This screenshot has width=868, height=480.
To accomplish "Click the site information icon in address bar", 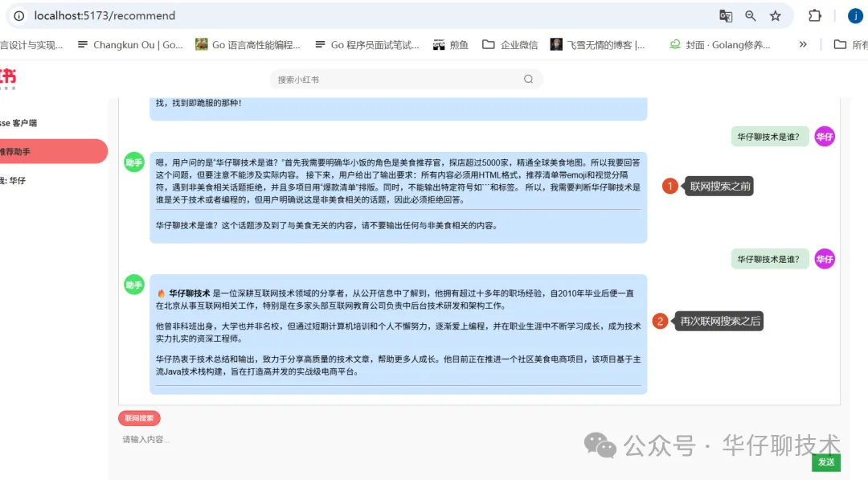I will point(18,15).
